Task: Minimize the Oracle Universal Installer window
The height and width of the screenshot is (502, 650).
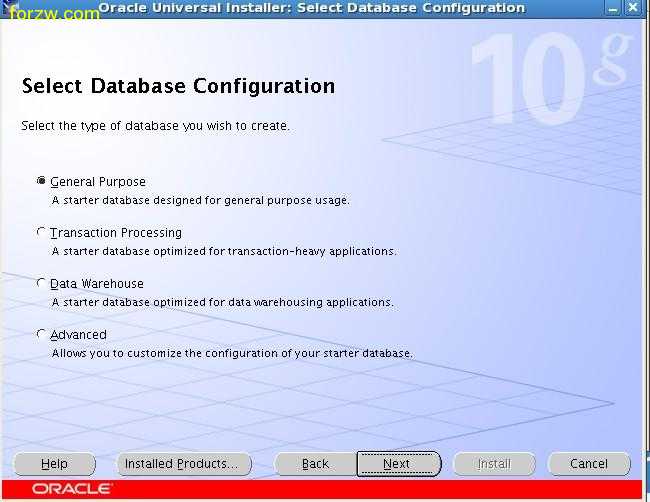Action: click(x=612, y=8)
